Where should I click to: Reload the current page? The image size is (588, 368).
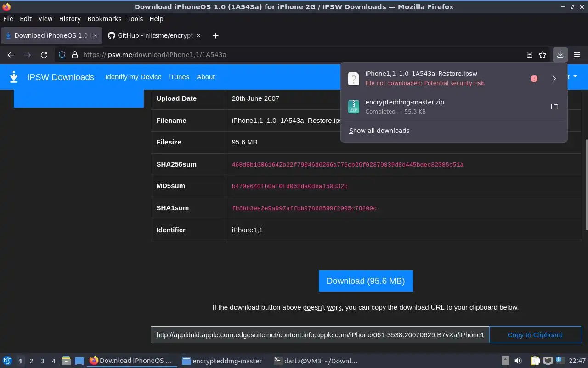coord(44,55)
